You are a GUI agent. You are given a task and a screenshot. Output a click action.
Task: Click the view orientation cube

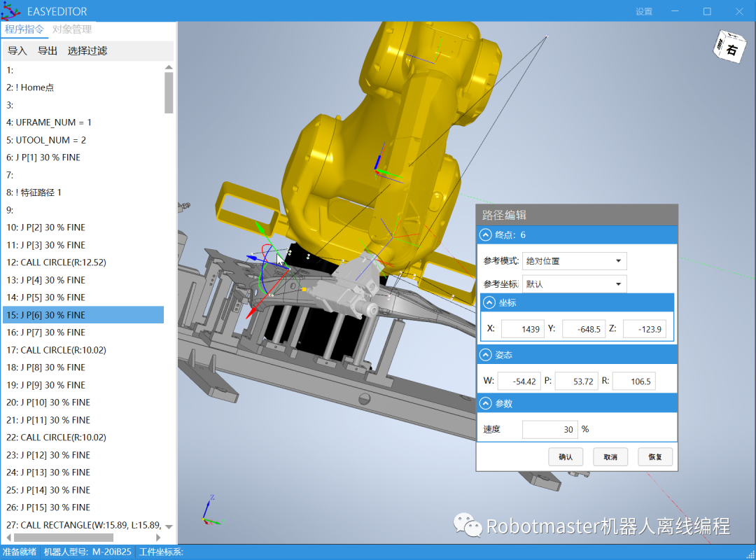(727, 48)
